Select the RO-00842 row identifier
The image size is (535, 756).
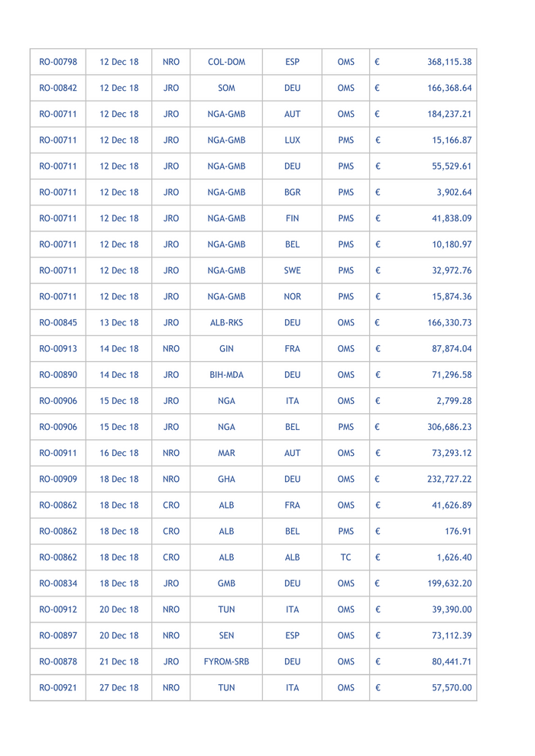[58, 88]
